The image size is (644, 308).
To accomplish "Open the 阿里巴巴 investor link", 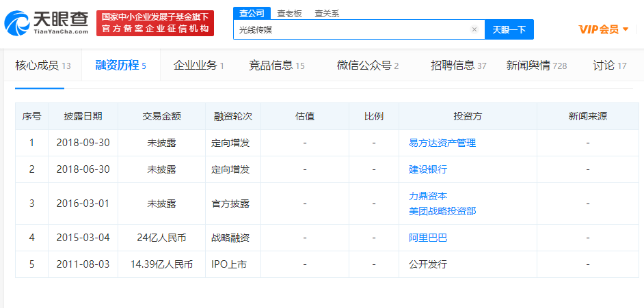I will pyautogui.click(x=427, y=238).
